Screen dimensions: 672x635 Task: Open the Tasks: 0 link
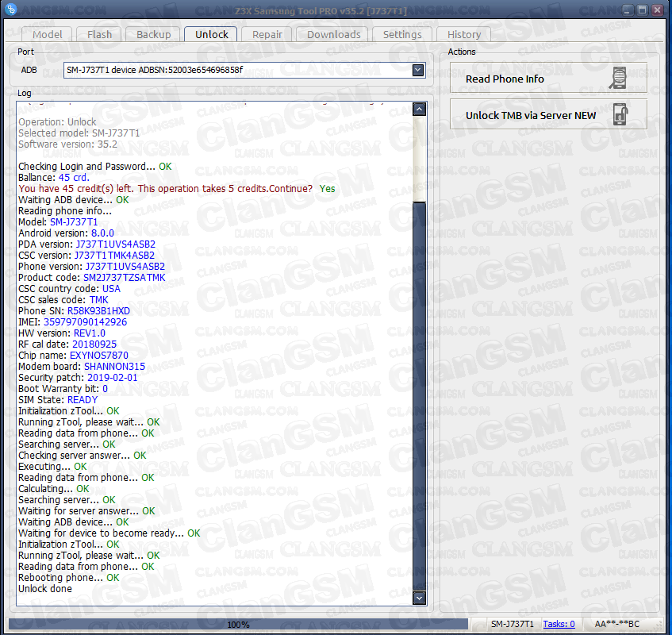pos(559,624)
